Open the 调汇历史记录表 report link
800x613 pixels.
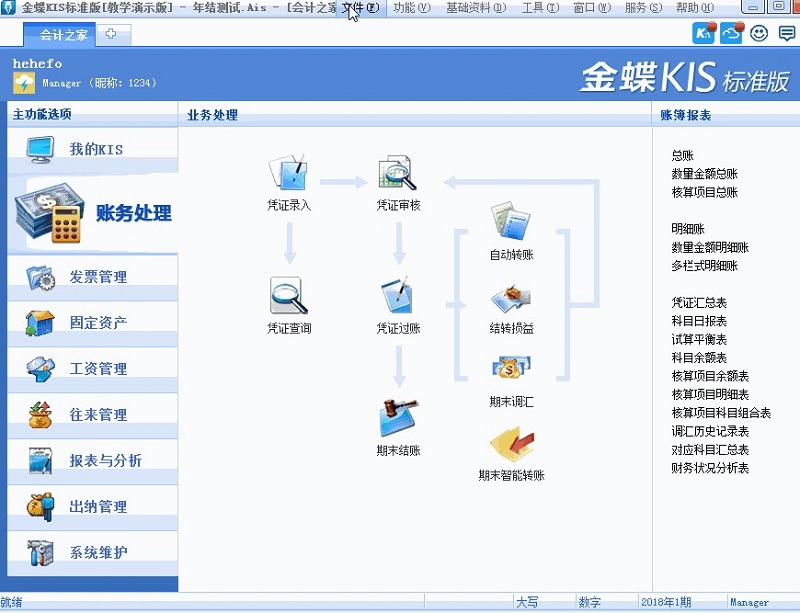(710, 431)
